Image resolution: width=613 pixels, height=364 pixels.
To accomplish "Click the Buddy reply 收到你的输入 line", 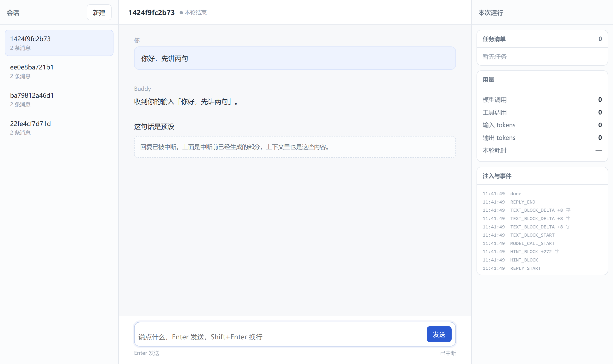I will (187, 102).
